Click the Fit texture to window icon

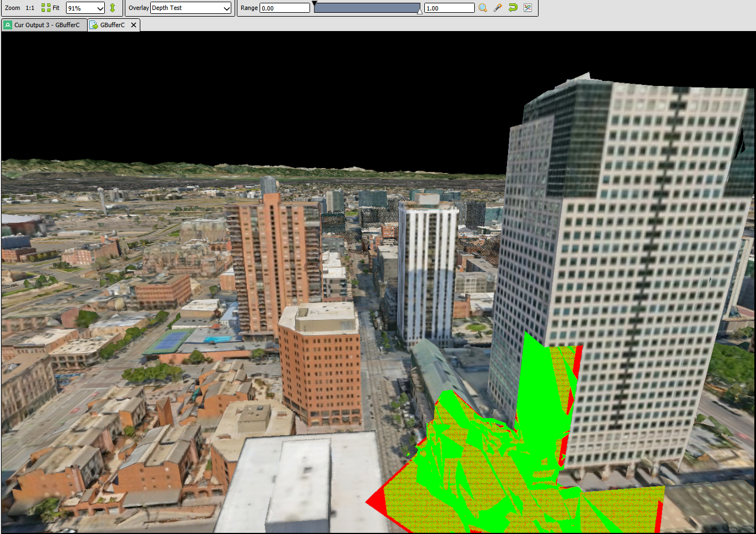coord(45,8)
